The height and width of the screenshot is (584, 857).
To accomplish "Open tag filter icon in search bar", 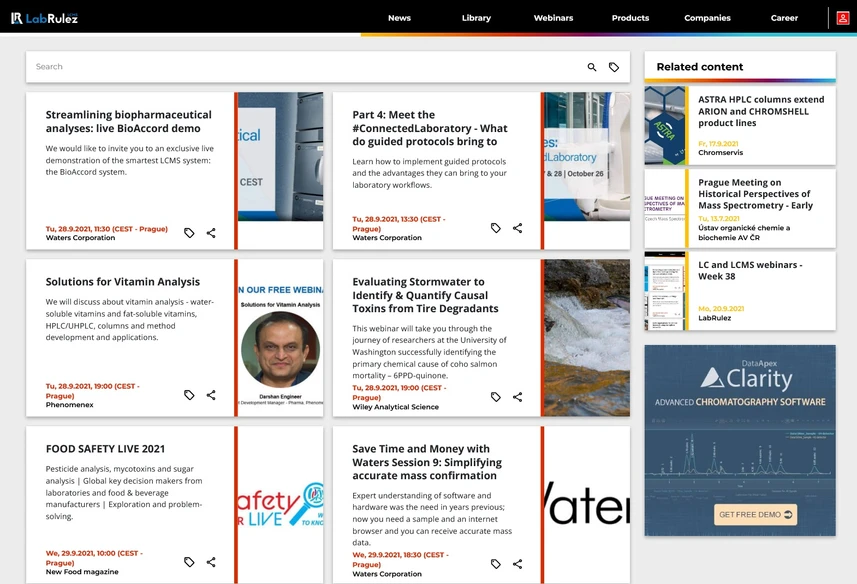I will 614,67.
